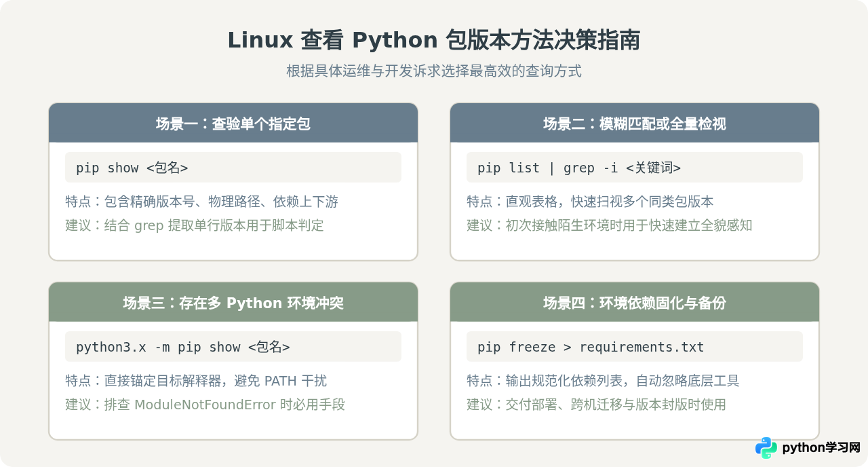Click the line '特点：直接锚定目标解释器，避免 PATH 干扰'
Viewport: 868px width, 467px height.
(x=196, y=381)
